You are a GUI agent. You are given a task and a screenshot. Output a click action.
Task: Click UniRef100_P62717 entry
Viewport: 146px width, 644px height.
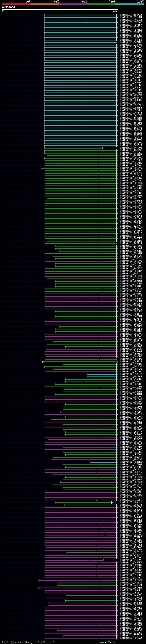point(131,233)
